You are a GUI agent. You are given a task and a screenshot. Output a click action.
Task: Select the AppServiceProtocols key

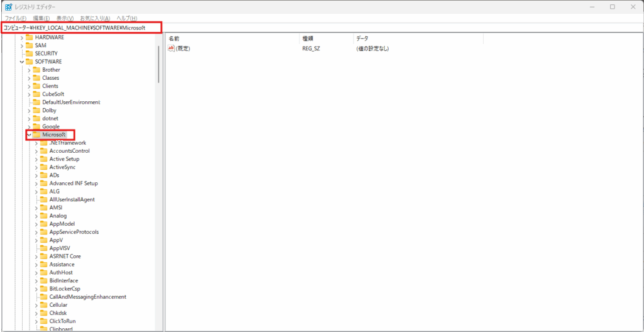pyautogui.click(x=74, y=232)
